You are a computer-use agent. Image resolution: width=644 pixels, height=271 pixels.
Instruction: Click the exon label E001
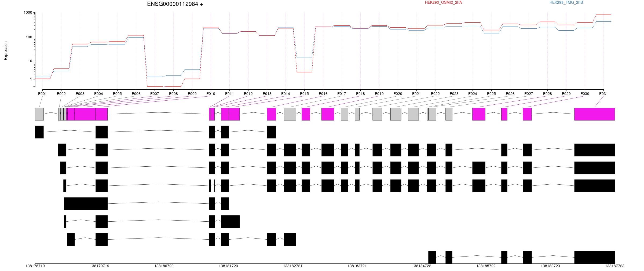point(42,94)
